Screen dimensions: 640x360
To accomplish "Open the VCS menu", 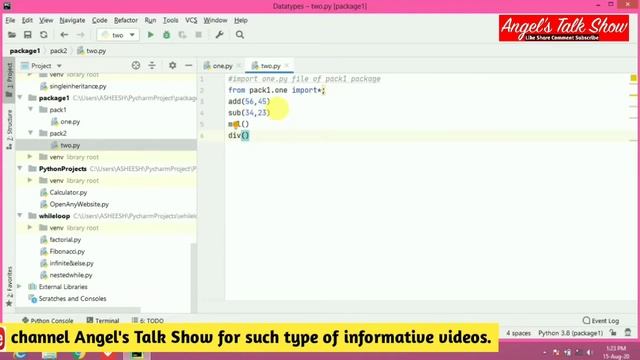I will (x=191, y=20).
